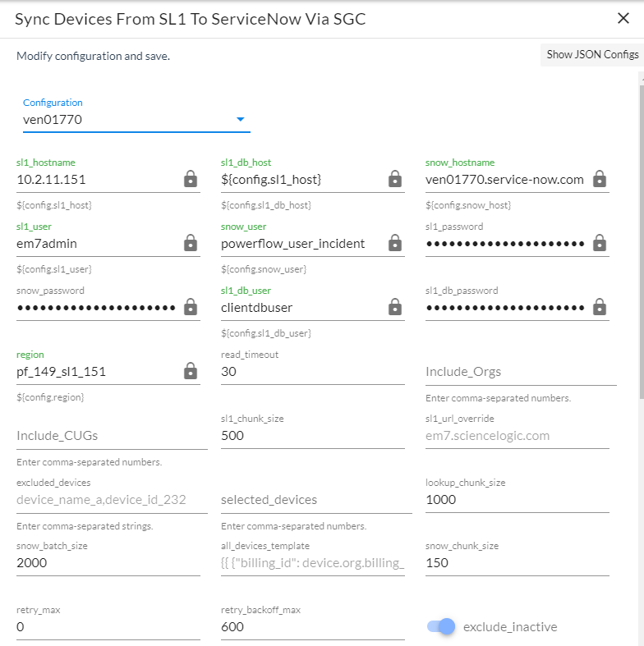
Task: Click the hint text ${config.snow_host}
Action: (x=468, y=205)
